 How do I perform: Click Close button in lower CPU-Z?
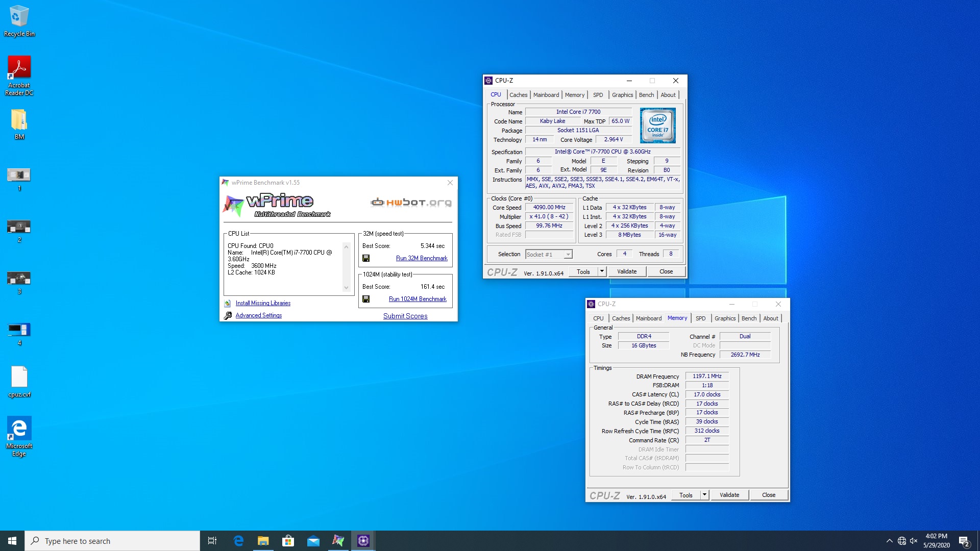769,495
